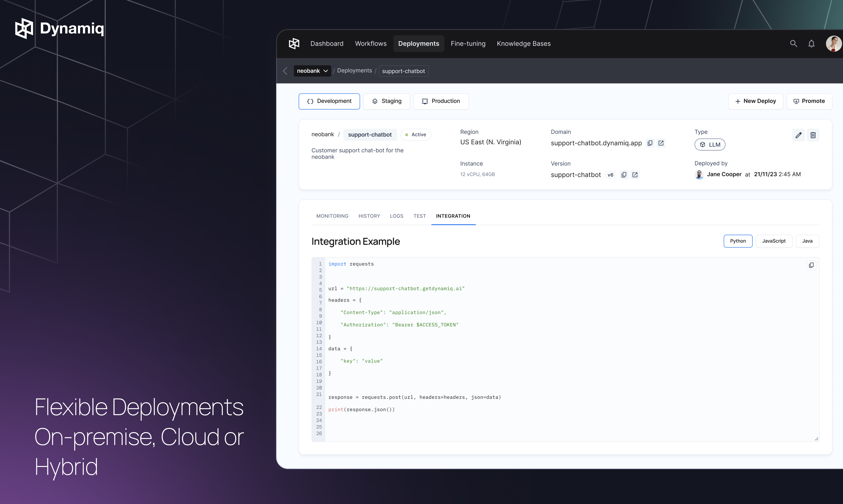Select the Development environment
This screenshot has height=504, width=843.
(329, 101)
